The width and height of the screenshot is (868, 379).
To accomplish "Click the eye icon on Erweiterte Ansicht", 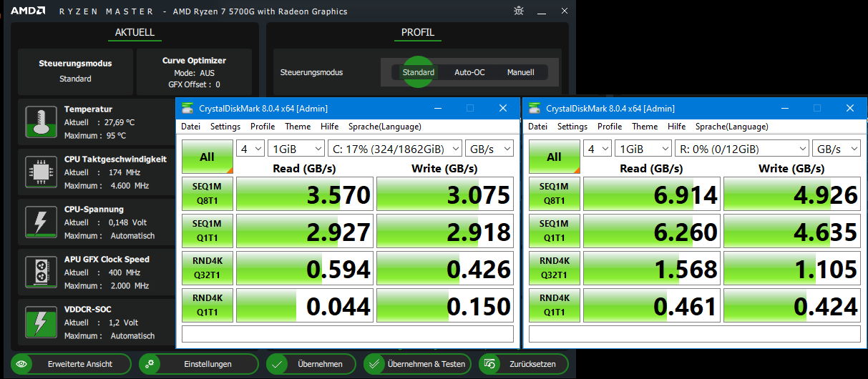I will (22, 364).
